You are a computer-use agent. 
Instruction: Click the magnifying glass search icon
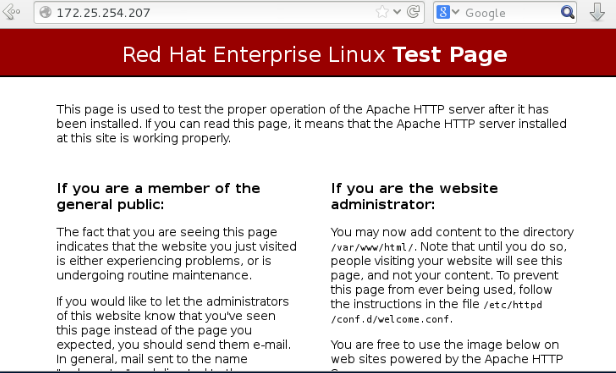click(567, 13)
